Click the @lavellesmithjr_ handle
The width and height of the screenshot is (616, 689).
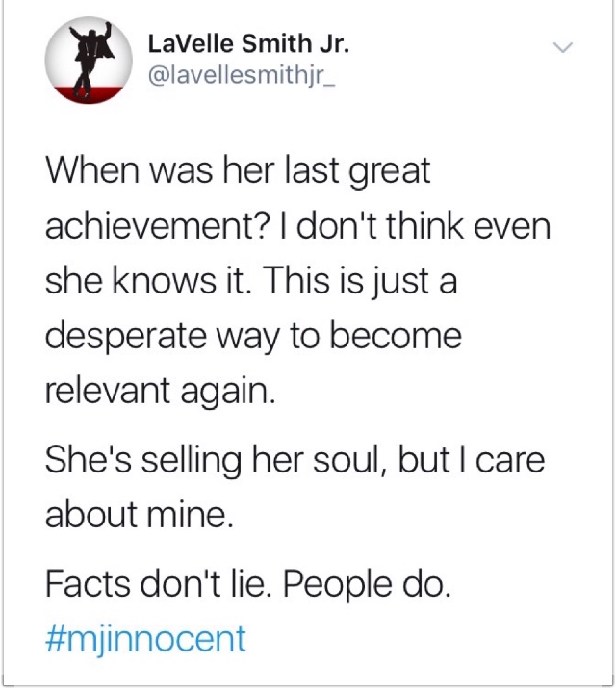243,76
